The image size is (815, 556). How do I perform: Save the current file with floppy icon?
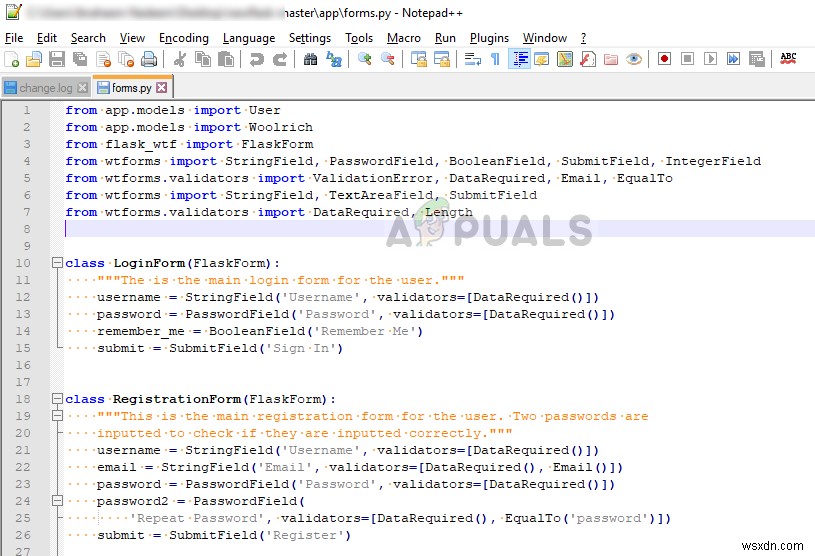coord(57,59)
